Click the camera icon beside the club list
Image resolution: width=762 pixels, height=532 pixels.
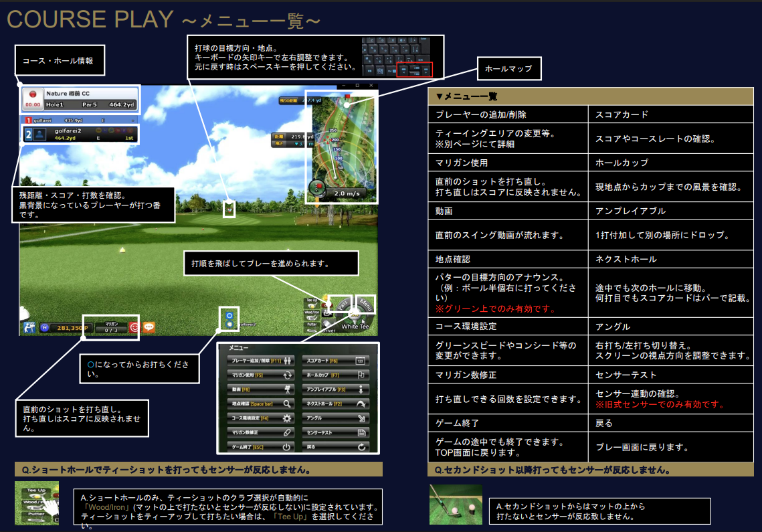tap(327, 312)
